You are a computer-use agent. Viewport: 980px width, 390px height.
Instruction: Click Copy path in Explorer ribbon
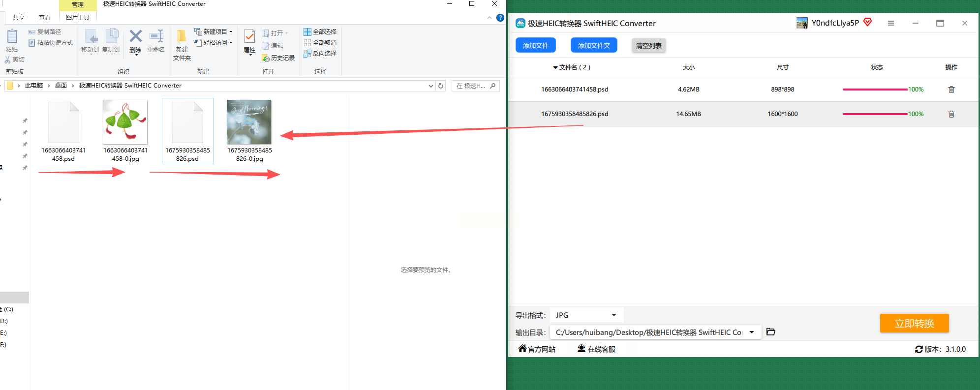(45, 31)
